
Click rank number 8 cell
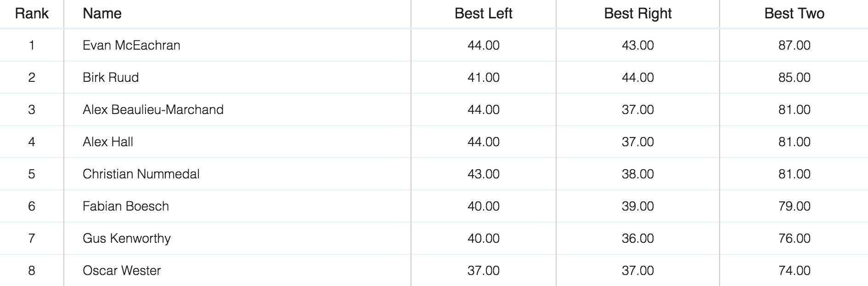click(32, 270)
